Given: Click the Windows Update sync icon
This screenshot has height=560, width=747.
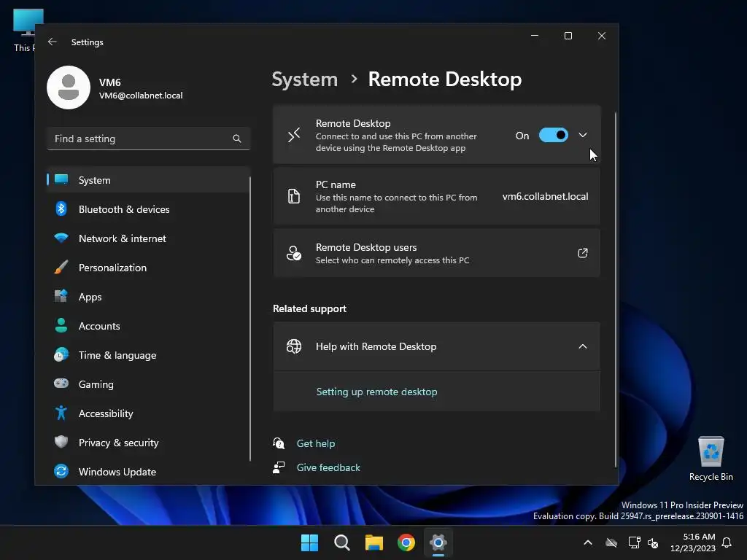Looking at the screenshot, I should coord(61,472).
